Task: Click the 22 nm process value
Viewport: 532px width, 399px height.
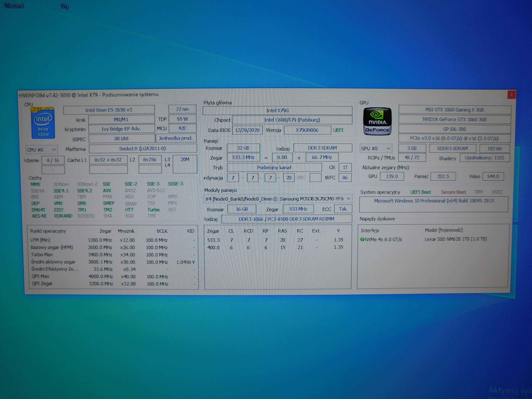Action: tap(182, 109)
